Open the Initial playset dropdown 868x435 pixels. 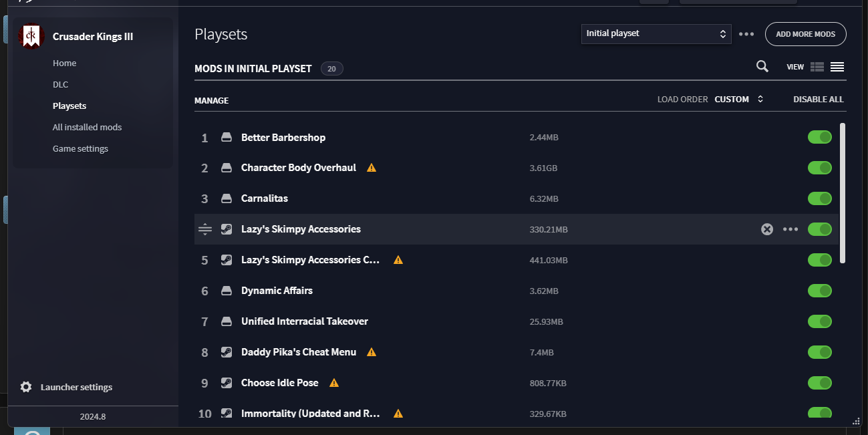(656, 33)
